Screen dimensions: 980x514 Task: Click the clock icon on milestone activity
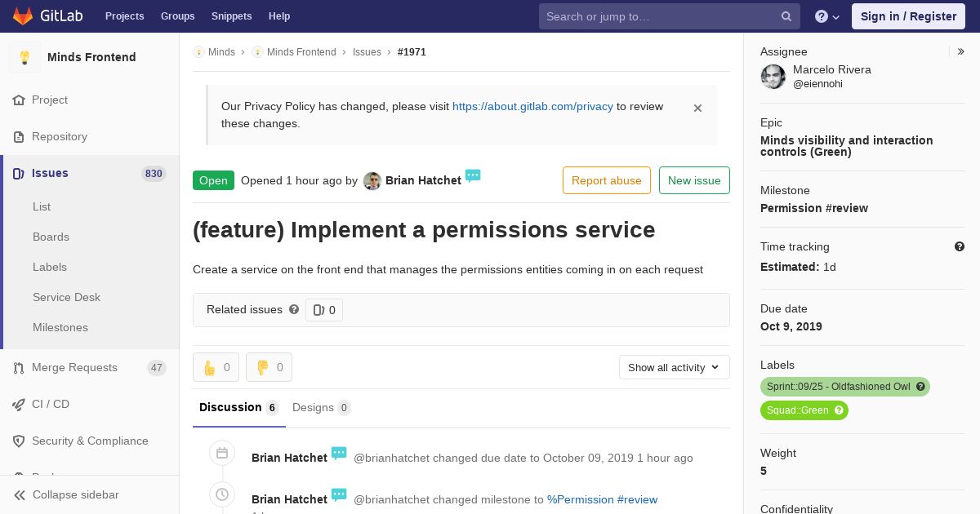tap(222, 494)
